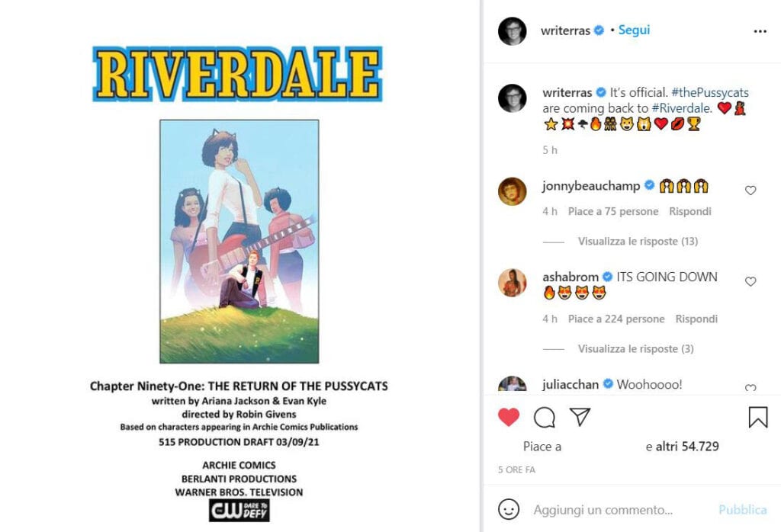View the e altri 54.729 likes list
The width and height of the screenshot is (781, 532).
coord(683,447)
